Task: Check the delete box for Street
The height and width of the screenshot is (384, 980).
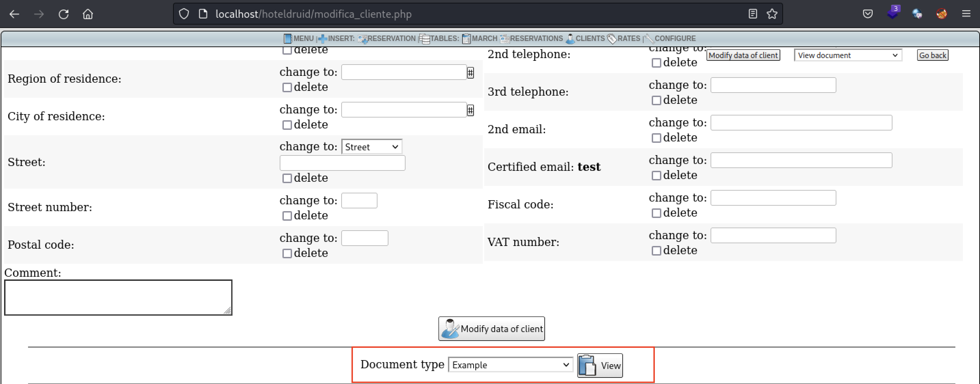Action: pyautogui.click(x=287, y=178)
